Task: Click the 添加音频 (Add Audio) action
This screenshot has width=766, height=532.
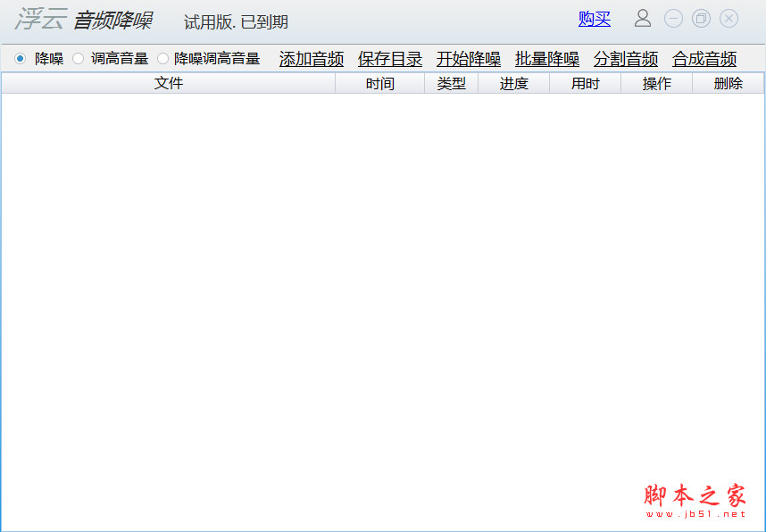Action: (311, 59)
